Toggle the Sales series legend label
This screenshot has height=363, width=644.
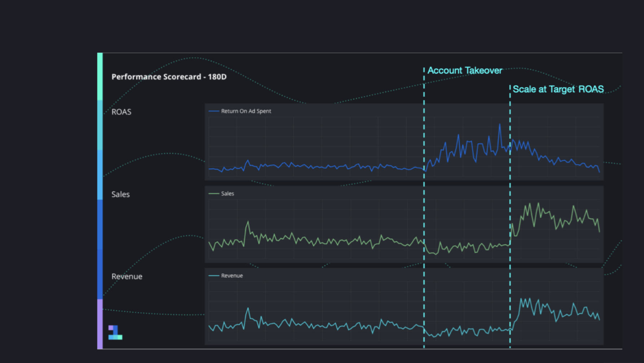coord(228,194)
